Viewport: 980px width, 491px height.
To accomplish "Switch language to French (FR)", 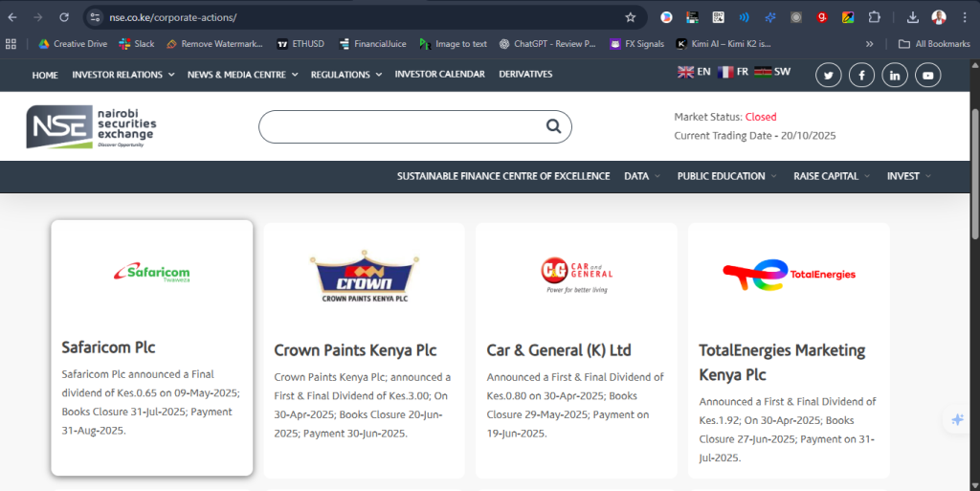I will click(733, 72).
